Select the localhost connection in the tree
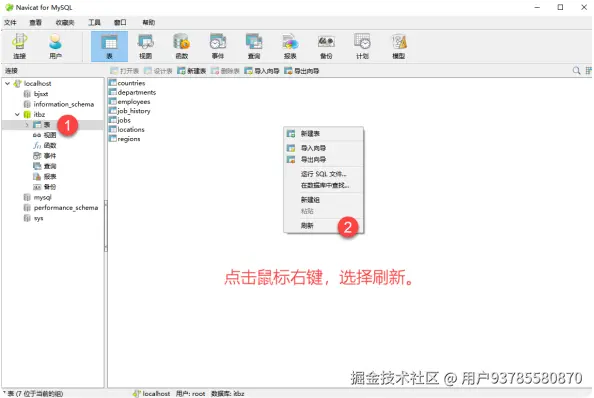 pos(37,83)
